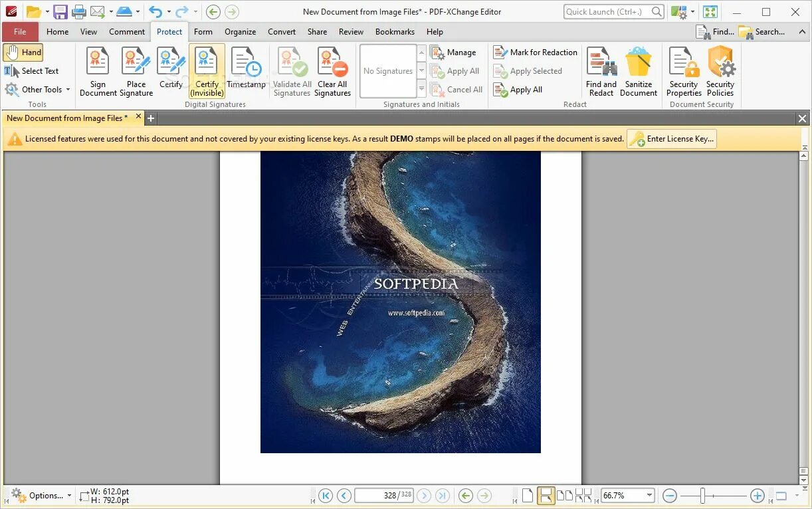The height and width of the screenshot is (509, 812).
Task: Open Manage signatures and initials
Action: [x=453, y=52]
